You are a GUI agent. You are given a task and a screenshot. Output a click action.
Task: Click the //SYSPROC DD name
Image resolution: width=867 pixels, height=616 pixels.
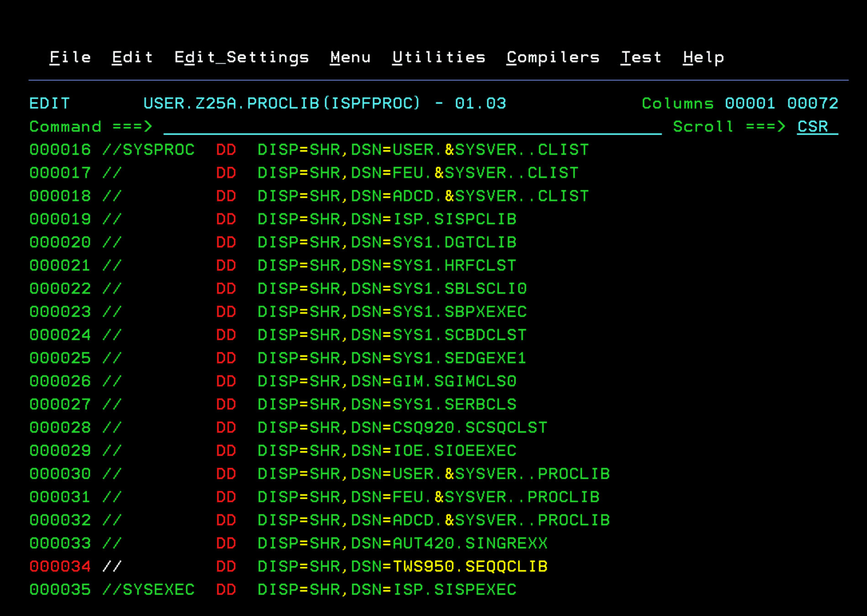pos(149,150)
